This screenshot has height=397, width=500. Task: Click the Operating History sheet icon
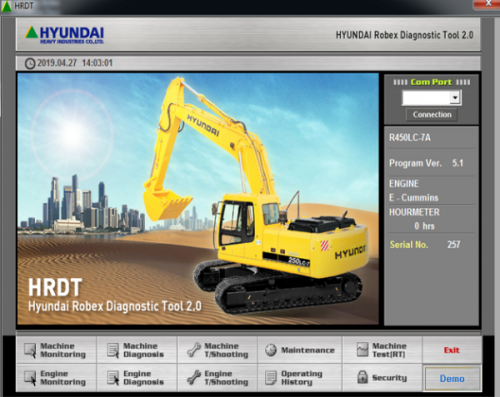pyautogui.click(x=271, y=378)
